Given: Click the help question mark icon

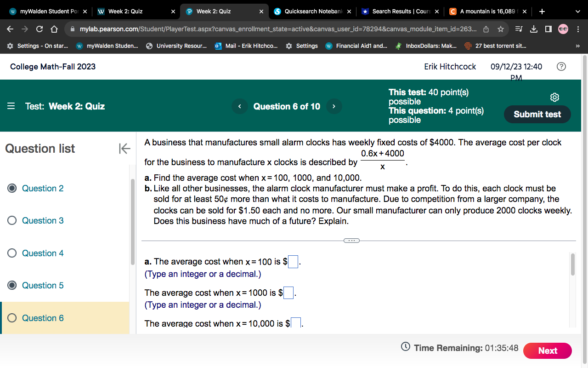Looking at the screenshot, I should point(561,66).
